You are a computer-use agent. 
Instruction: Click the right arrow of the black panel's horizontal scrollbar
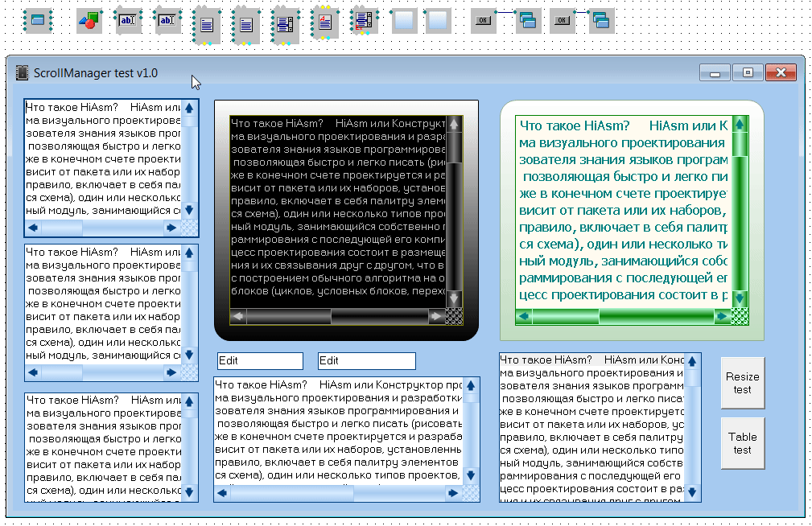(436, 316)
